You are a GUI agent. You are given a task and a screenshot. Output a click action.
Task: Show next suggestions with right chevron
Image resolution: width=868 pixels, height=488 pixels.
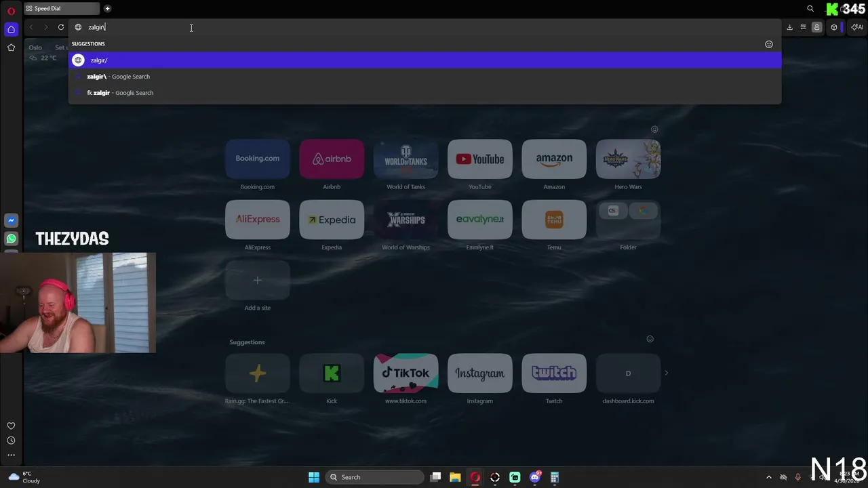(666, 373)
